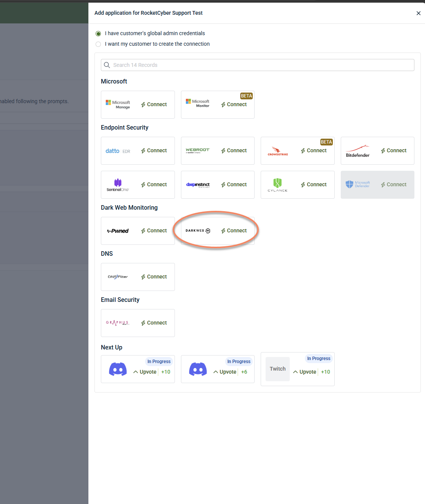Screen dimensions: 425x504
Task: Click the Datto EDR logo
Action: coord(118,151)
